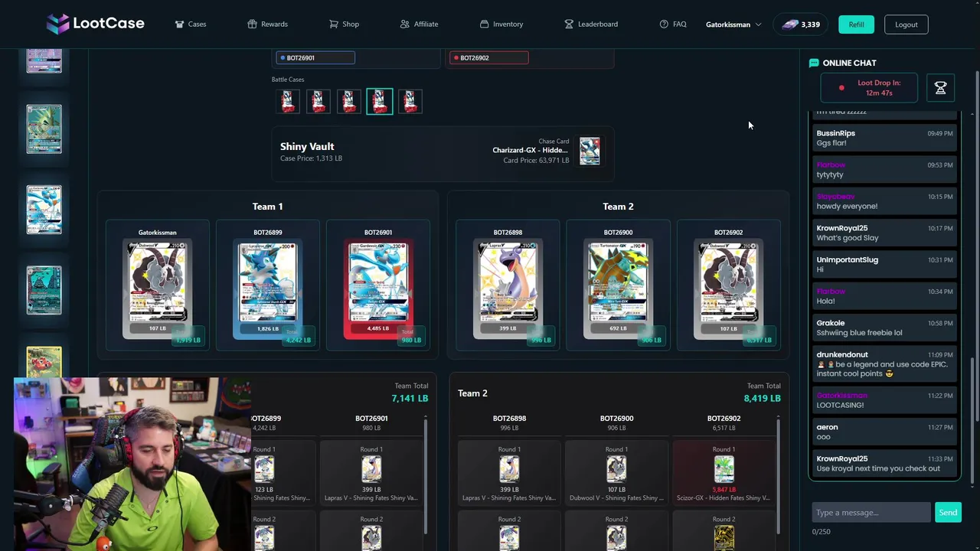Open the Inventory page
The height and width of the screenshot is (551, 980).
[x=501, y=24]
